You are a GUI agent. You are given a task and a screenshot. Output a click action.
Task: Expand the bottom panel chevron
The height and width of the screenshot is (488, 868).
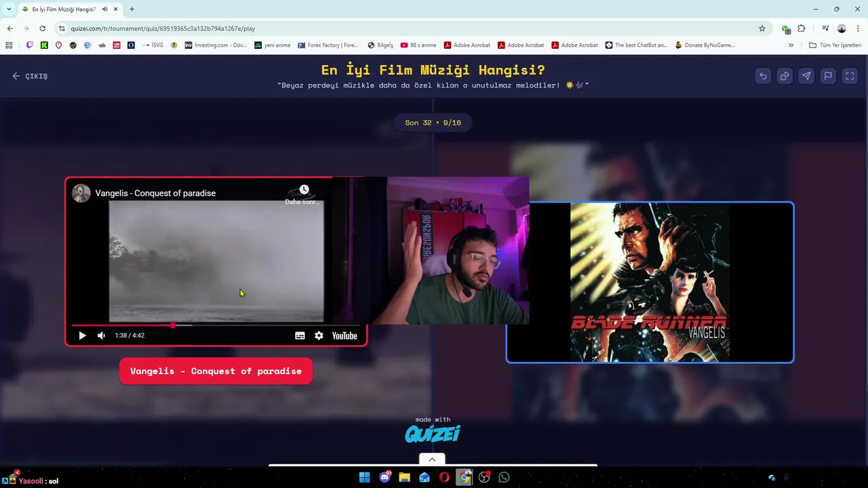click(432, 460)
